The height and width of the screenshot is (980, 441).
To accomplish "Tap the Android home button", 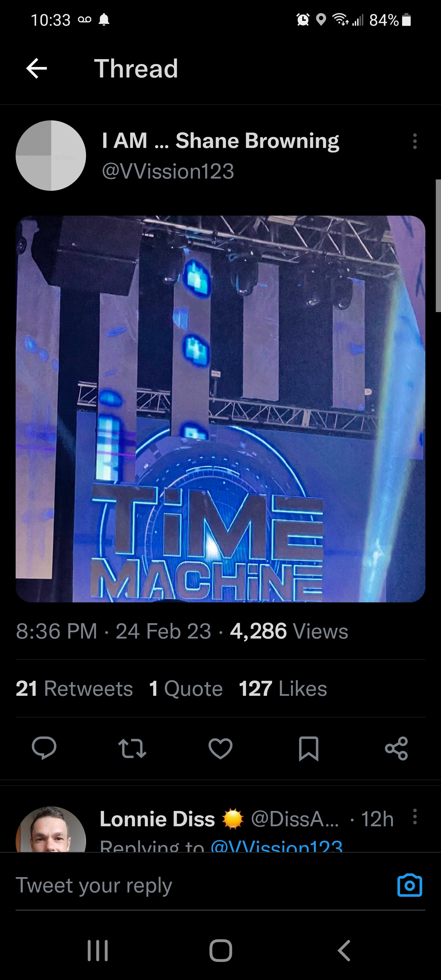I will (x=221, y=950).
